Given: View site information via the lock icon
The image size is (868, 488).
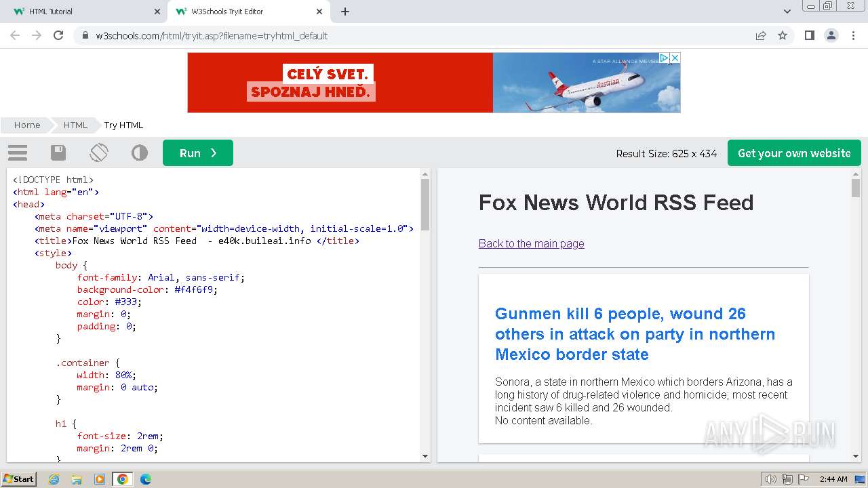Looking at the screenshot, I should coord(85,36).
